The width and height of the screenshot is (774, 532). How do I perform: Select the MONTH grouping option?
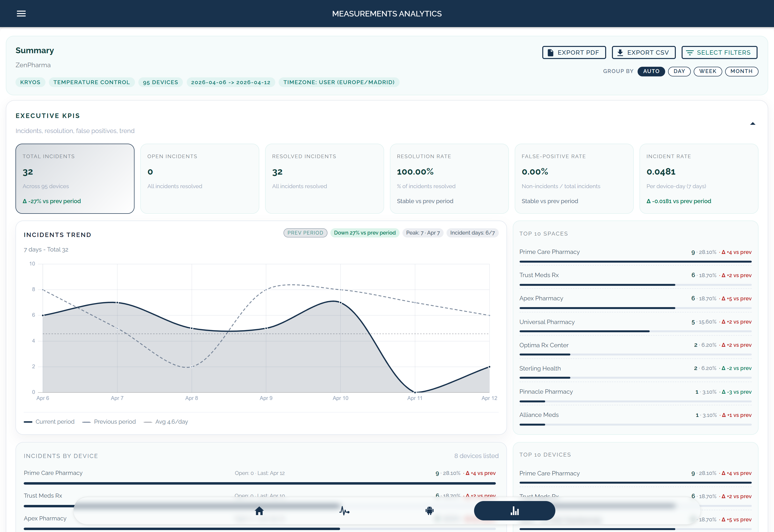[x=742, y=71]
